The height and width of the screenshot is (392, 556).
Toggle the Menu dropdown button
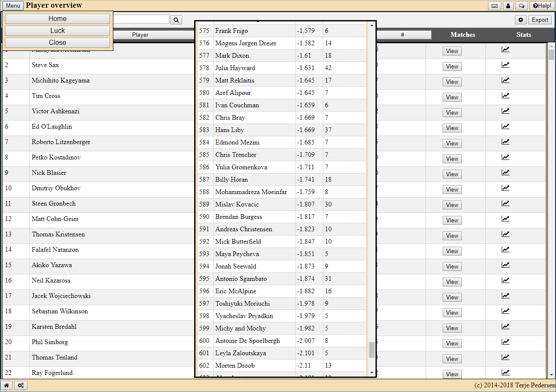pyautogui.click(x=13, y=6)
